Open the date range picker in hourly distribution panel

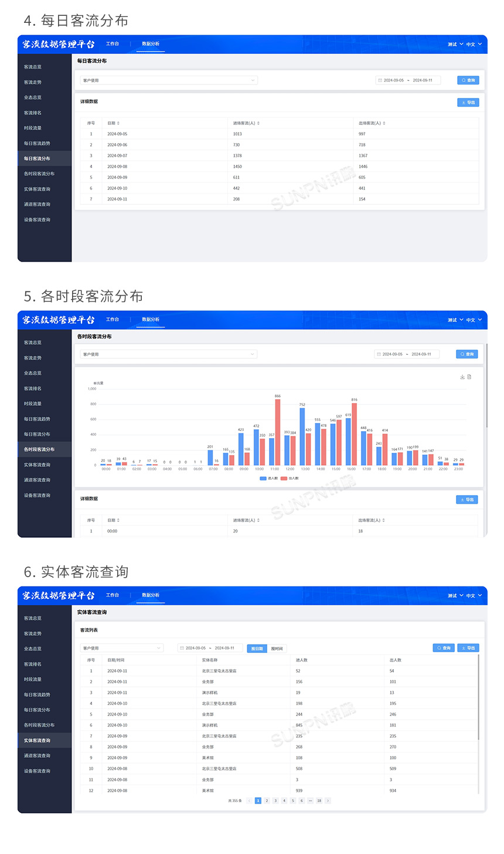coord(407,354)
